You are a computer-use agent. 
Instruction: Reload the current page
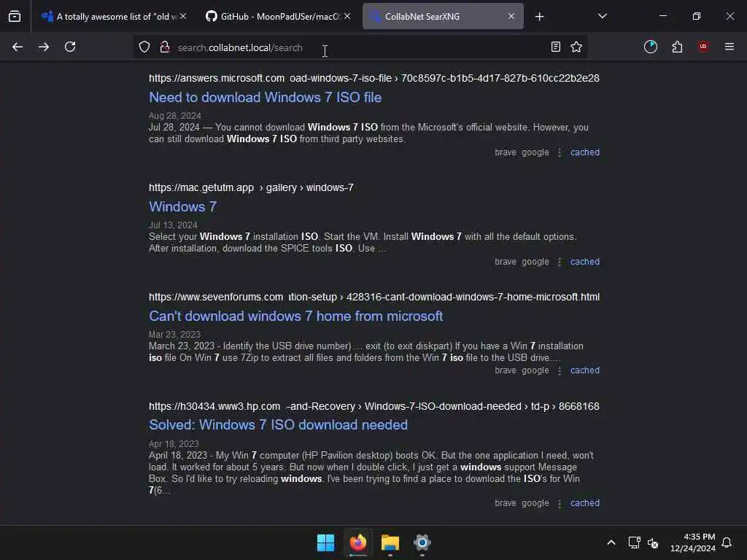click(x=70, y=47)
